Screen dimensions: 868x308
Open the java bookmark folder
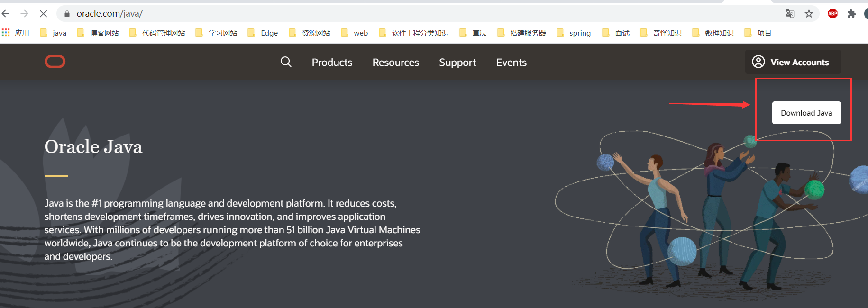click(x=53, y=33)
